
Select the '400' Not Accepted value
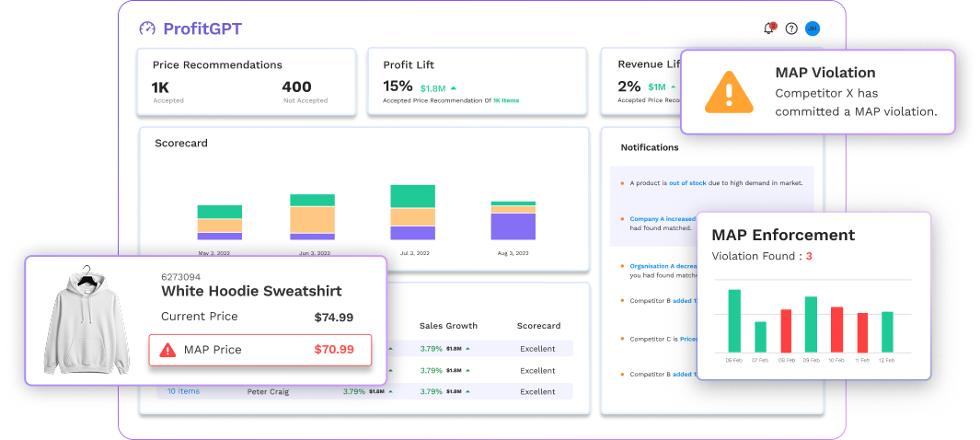tap(296, 87)
